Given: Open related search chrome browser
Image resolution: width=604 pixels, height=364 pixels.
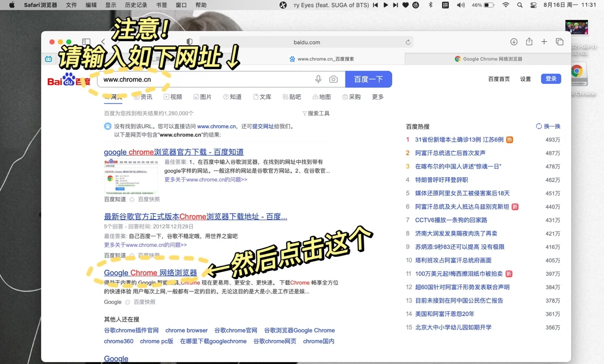Looking at the screenshot, I should click(x=186, y=330).
